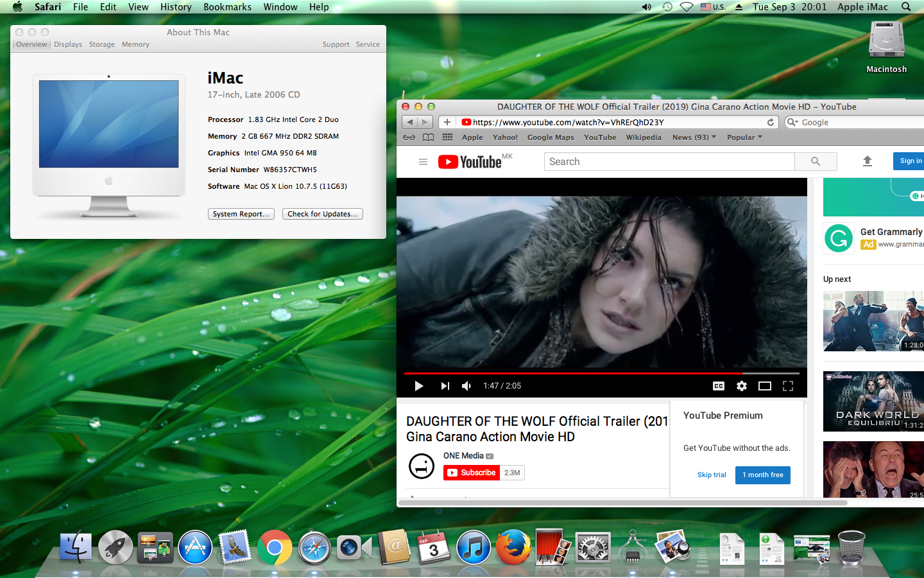The height and width of the screenshot is (578, 924).
Task: Toggle fullscreen on the video player
Action: [x=788, y=386]
